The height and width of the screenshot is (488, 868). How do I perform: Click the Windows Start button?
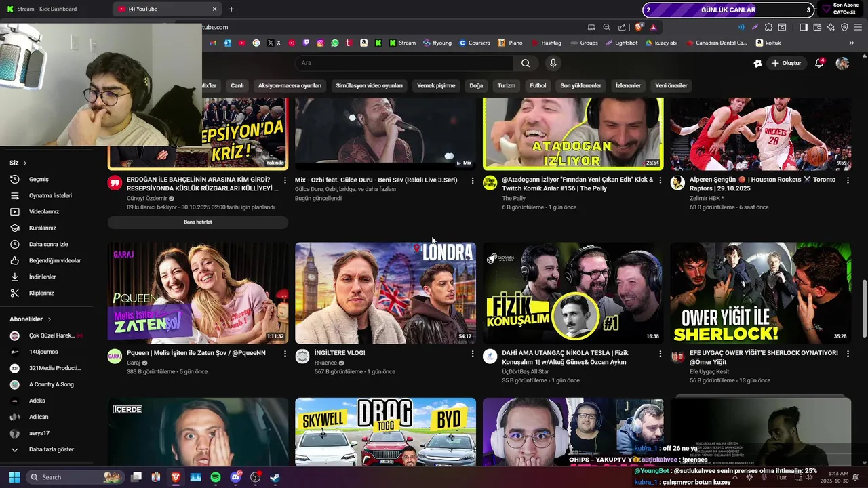(x=14, y=477)
